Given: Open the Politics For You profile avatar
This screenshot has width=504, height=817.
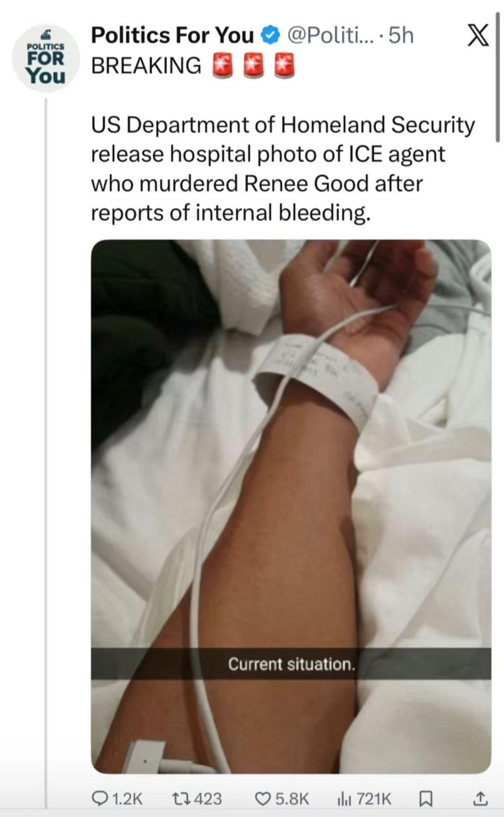Looking at the screenshot, I should [46, 58].
